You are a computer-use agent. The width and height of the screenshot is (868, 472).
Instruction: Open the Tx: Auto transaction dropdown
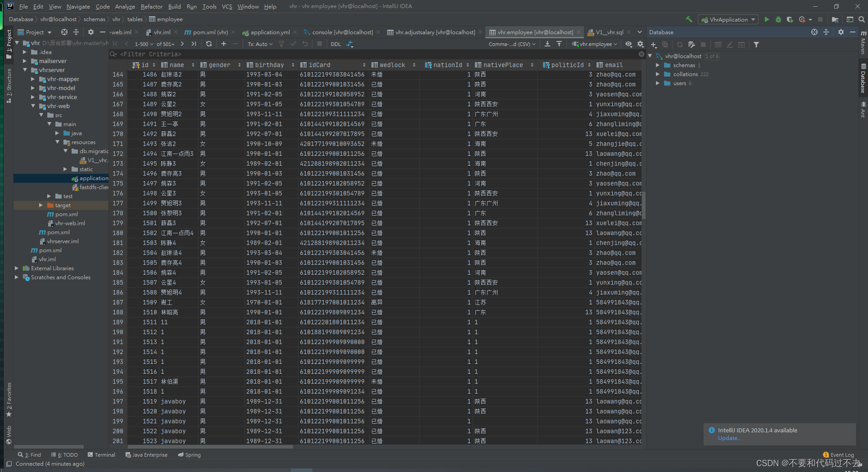click(x=260, y=44)
